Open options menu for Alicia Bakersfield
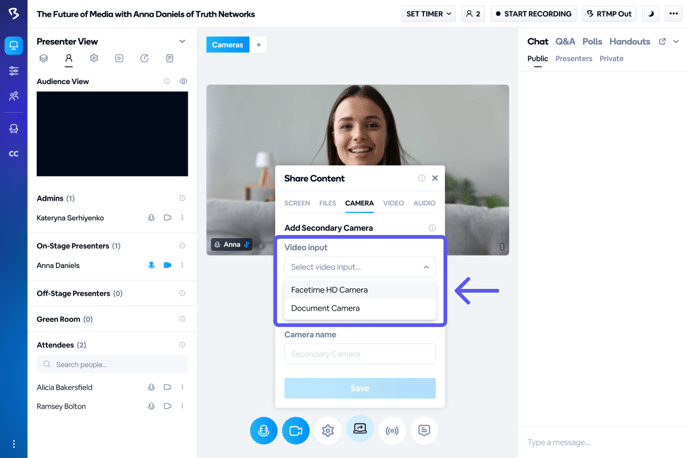This screenshot has height=458, width=688. 182,387
